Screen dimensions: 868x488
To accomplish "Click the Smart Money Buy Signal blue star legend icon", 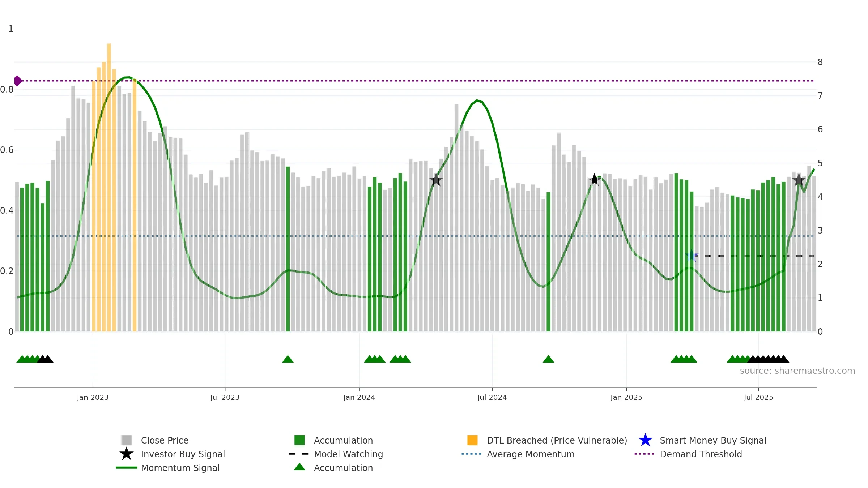I will 645,440.
